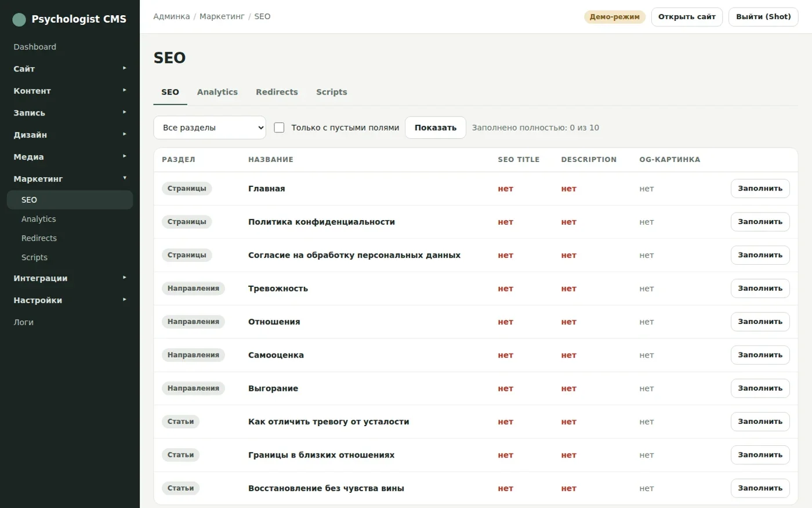Viewport: 812px width, 508px height.
Task: Open Dashboard in the sidebar
Action: 70,47
